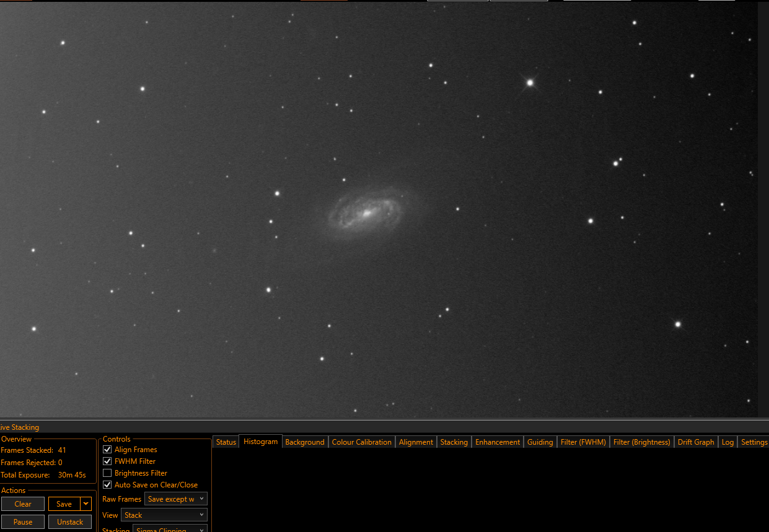
Task: Open the Settings tab
Action: [754, 442]
